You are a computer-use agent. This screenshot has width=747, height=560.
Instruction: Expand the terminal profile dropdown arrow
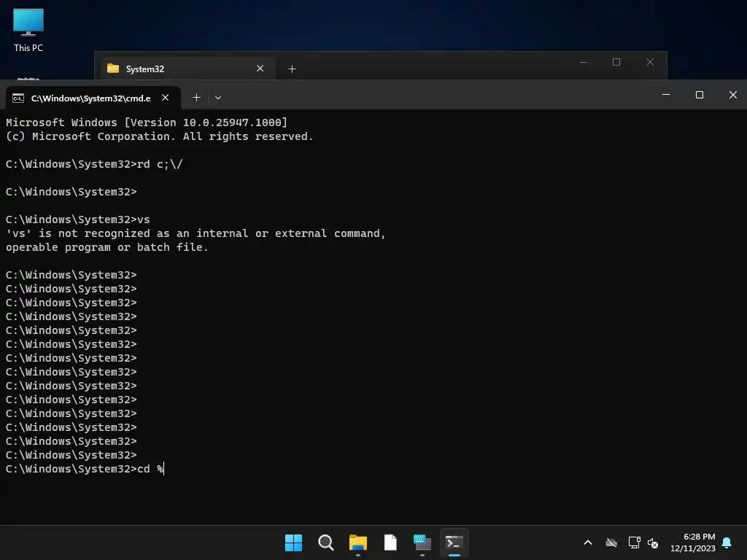(217, 98)
